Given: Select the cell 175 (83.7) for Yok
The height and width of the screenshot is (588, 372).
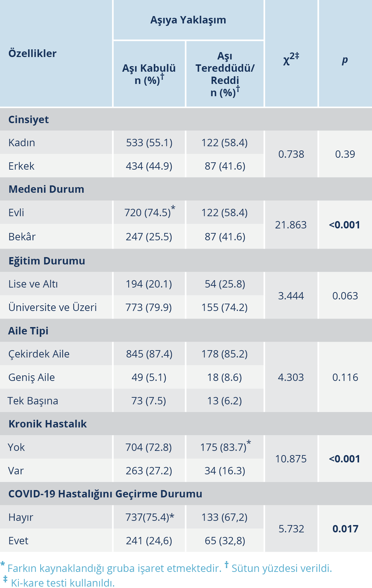Looking at the screenshot, I should tap(224, 447).
